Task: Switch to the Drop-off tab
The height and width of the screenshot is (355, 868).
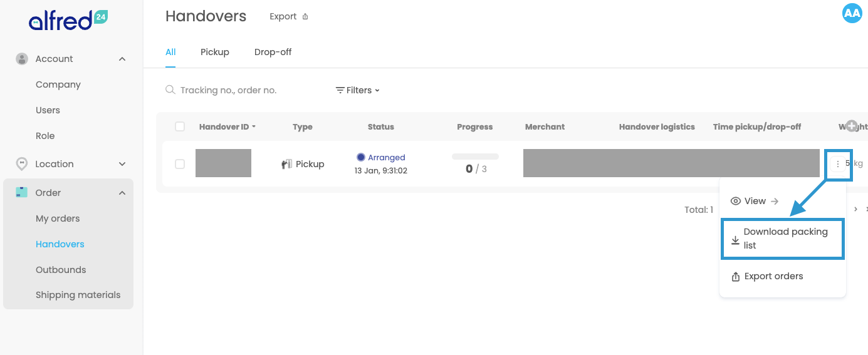Action: pos(273,52)
